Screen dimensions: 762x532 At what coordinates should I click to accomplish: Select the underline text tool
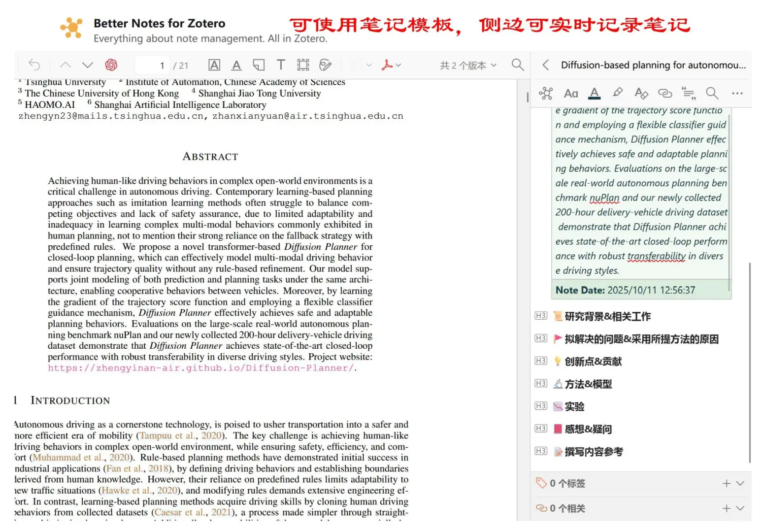click(236, 65)
